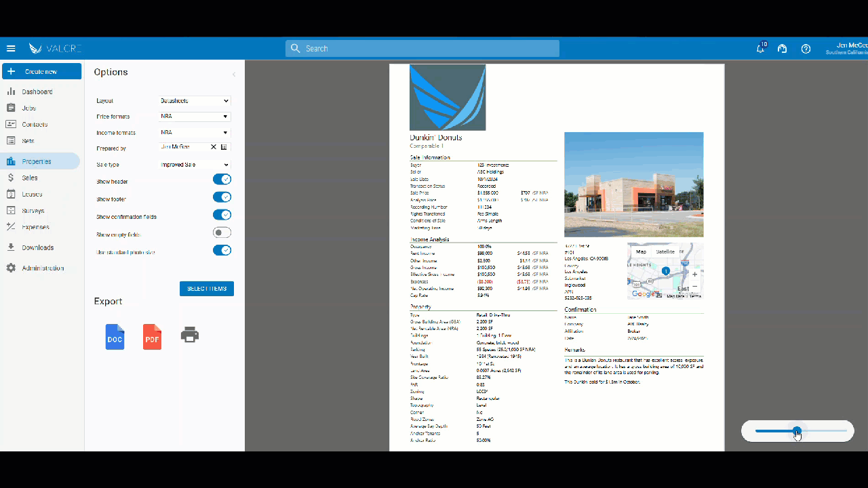The image size is (868, 488).
Task: Click the map location marker
Action: coord(666,270)
